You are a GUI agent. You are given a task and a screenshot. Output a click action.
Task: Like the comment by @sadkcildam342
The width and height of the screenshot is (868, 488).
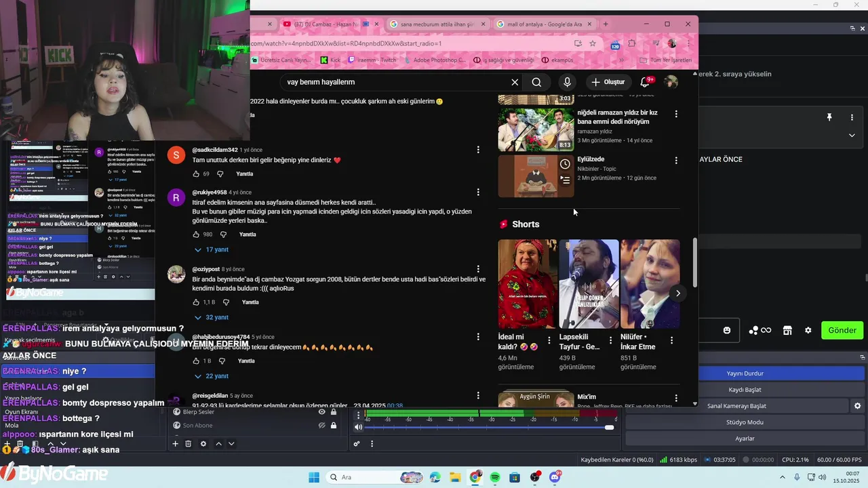(196, 174)
